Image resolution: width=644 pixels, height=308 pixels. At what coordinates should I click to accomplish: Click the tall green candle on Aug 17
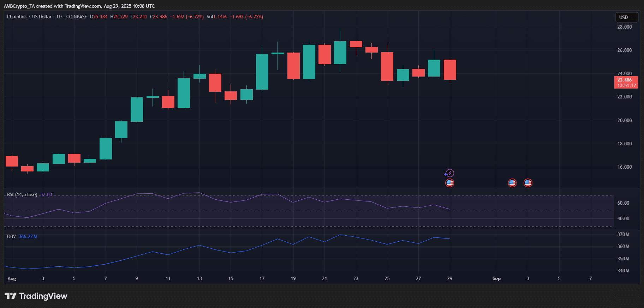click(262, 72)
